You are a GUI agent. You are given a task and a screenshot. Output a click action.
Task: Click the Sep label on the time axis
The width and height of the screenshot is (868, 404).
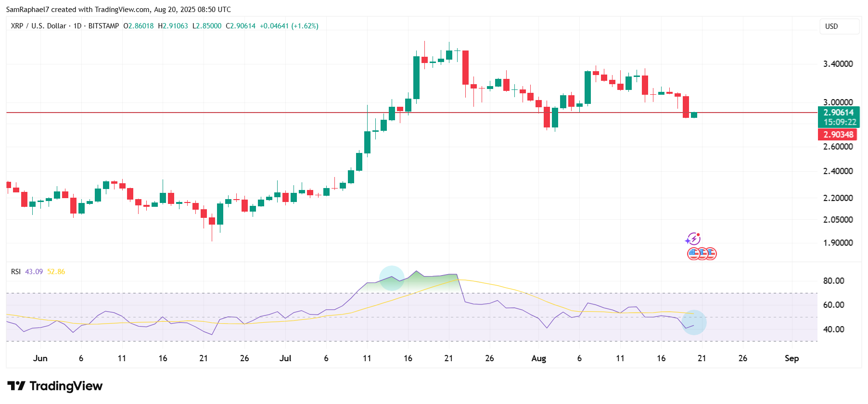(x=791, y=358)
